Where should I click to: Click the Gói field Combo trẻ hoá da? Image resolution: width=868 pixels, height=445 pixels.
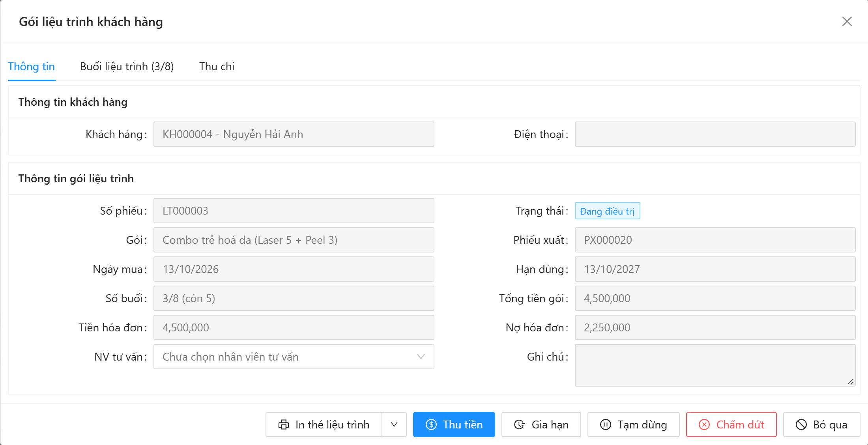tap(294, 240)
